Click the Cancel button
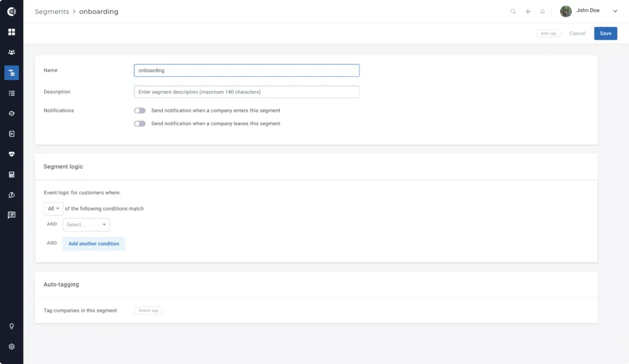This screenshot has width=629, height=364. tap(577, 34)
